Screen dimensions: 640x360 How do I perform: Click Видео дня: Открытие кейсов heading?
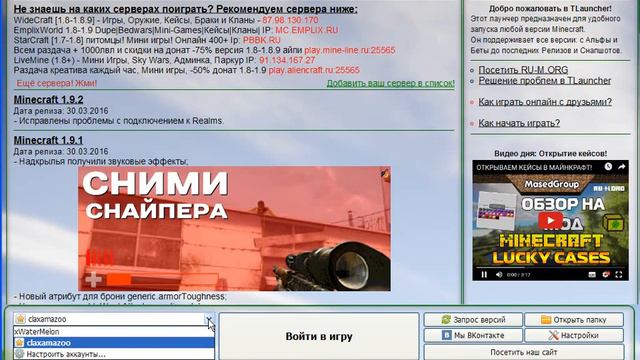point(550,153)
